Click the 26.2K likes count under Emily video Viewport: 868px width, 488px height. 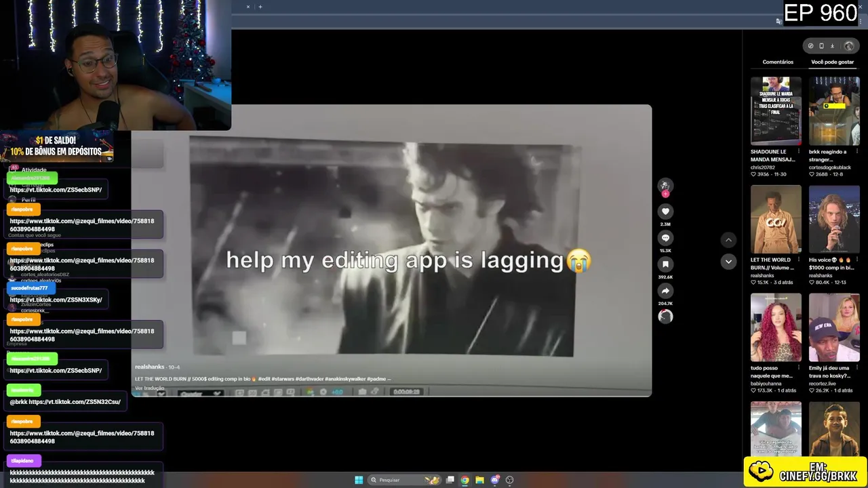click(821, 391)
